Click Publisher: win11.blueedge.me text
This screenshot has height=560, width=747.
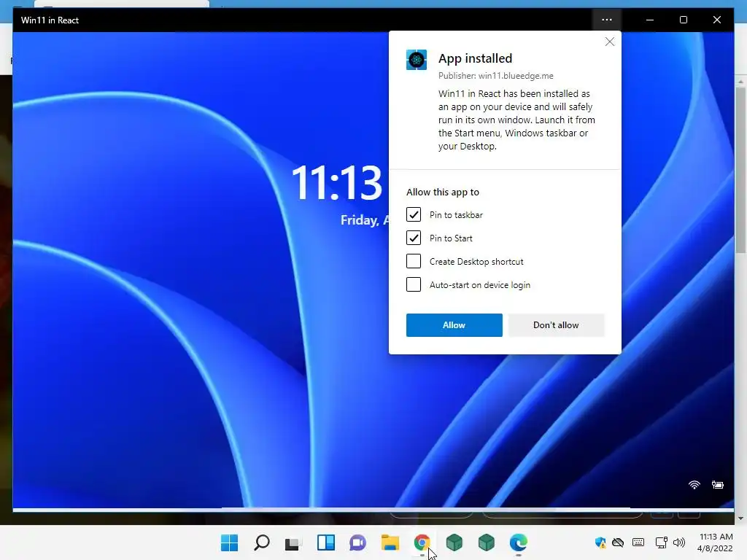tap(496, 76)
